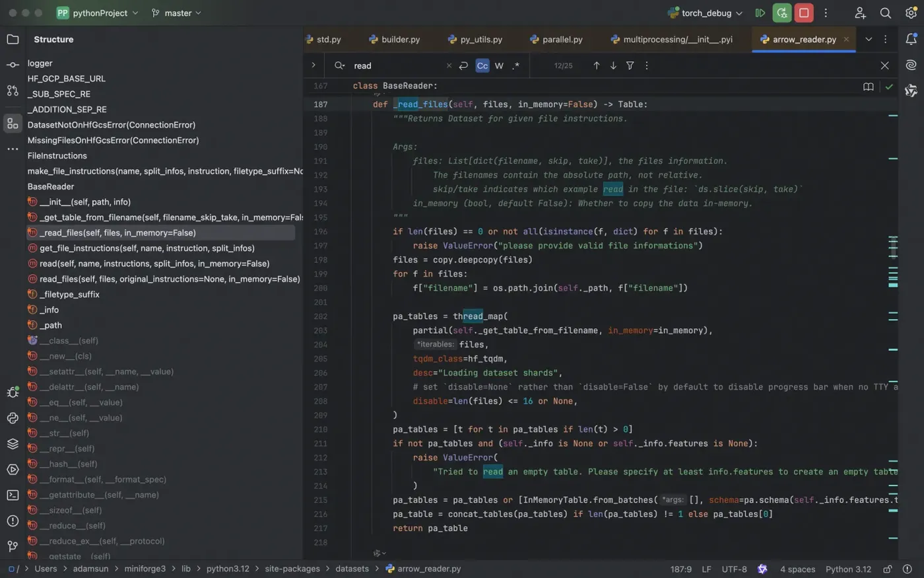Click 187:9 caret position in status bar
The image size is (924, 578).
coord(681,569)
